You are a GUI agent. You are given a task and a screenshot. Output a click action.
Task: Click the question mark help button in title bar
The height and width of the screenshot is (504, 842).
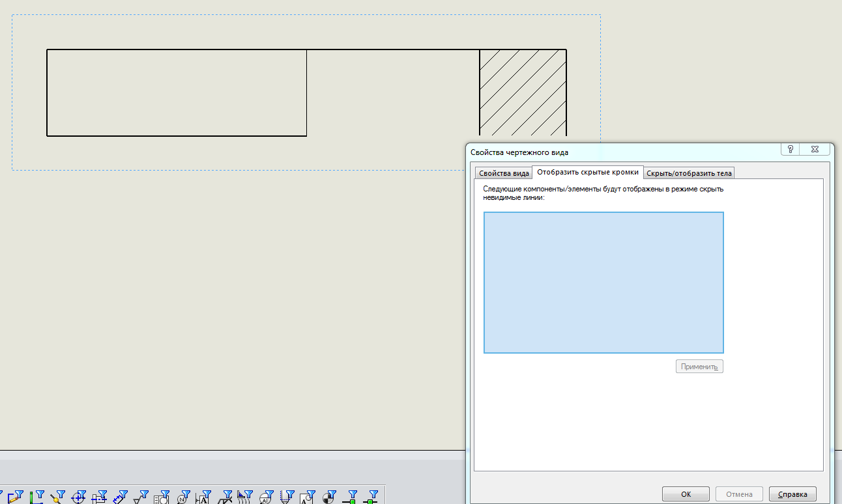pos(791,149)
